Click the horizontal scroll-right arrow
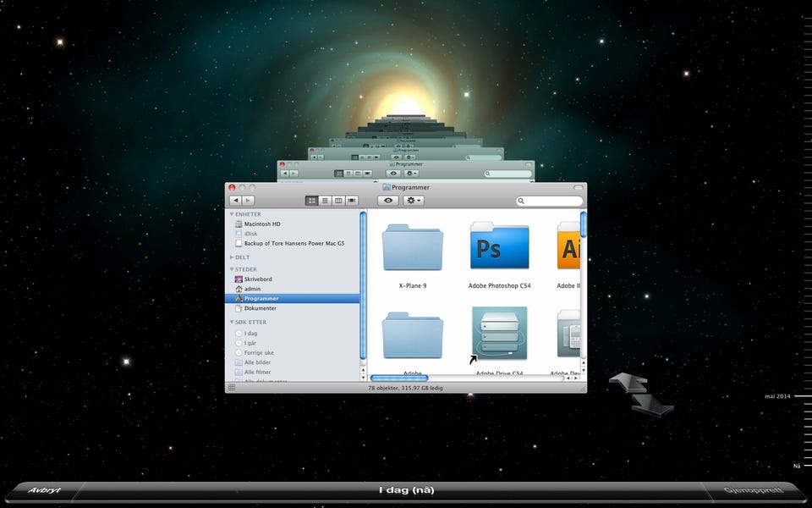The height and width of the screenshot is (508, 812). click(576, 378)
